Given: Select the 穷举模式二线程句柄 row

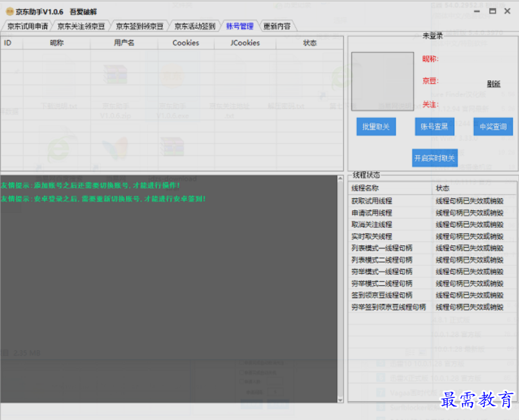Looking at the screenshot, I should point(432,283).
